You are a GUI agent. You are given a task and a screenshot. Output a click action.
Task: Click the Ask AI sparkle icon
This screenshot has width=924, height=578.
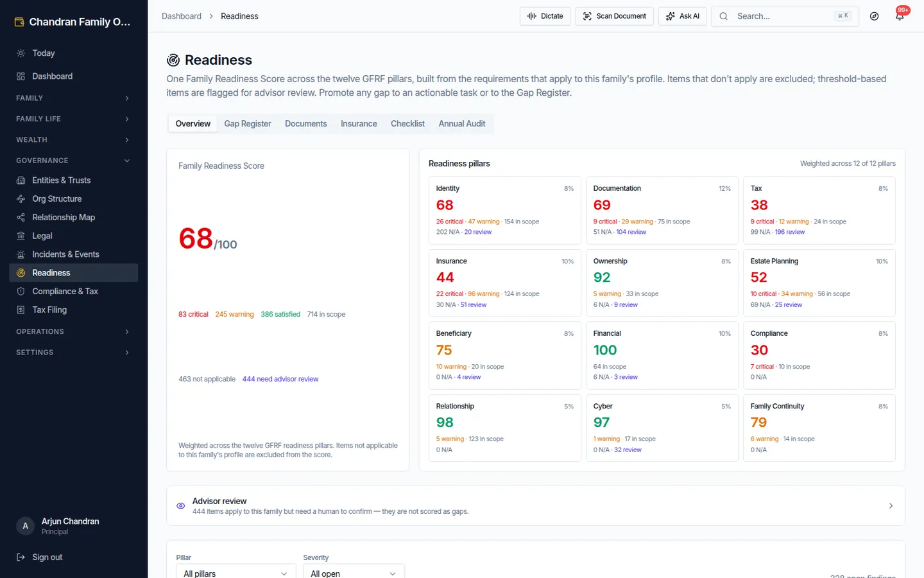pos(671,16)
